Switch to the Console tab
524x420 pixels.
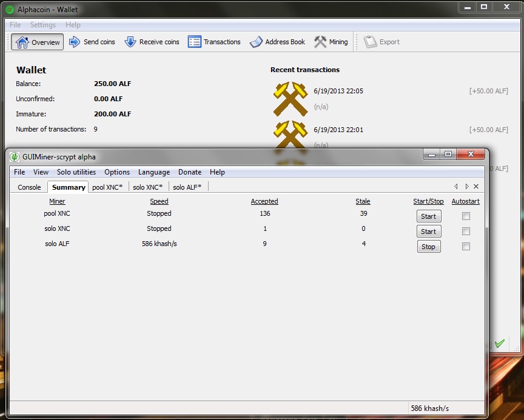pos(29,187)
